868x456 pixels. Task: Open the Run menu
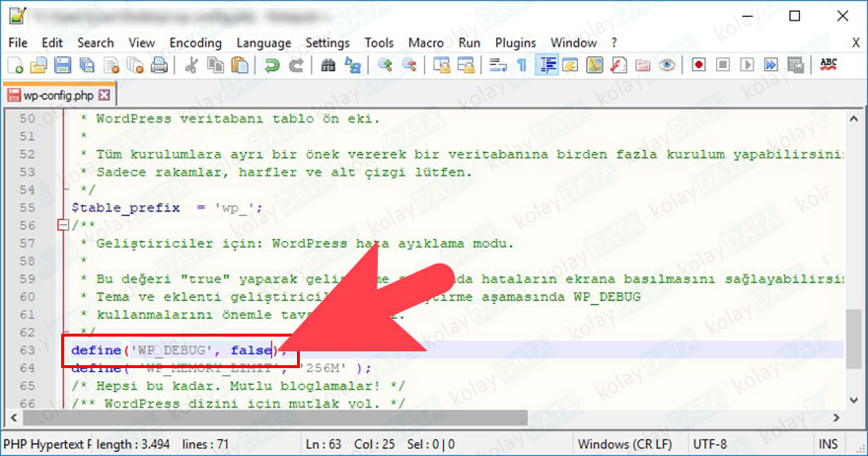[470, 42]
